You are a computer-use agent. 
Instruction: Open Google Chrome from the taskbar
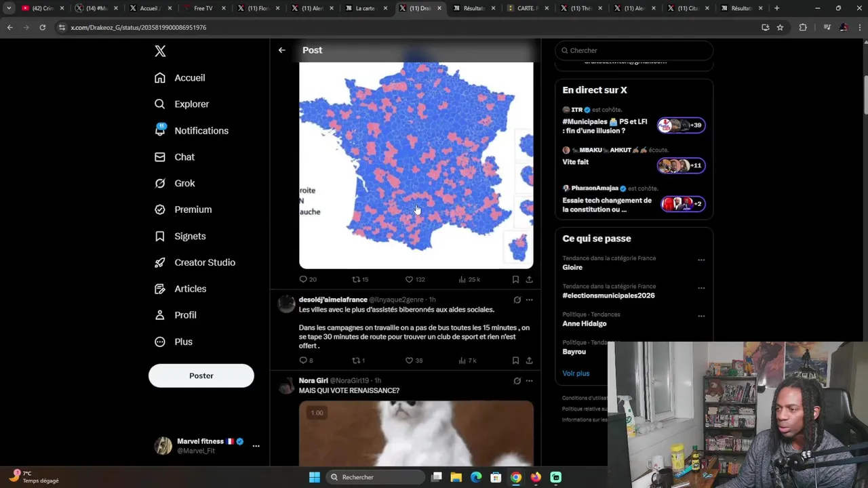[x=516, y=477]
